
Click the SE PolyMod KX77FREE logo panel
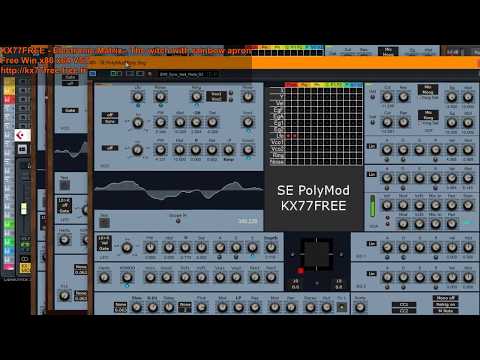(x=314, y=198)
